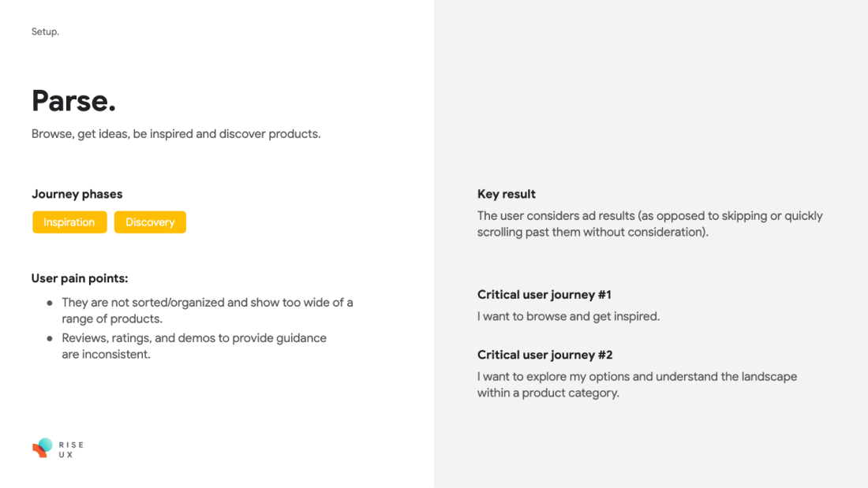Click the Journey phases heading
This screenshot has width=868, height=488.
77,194
